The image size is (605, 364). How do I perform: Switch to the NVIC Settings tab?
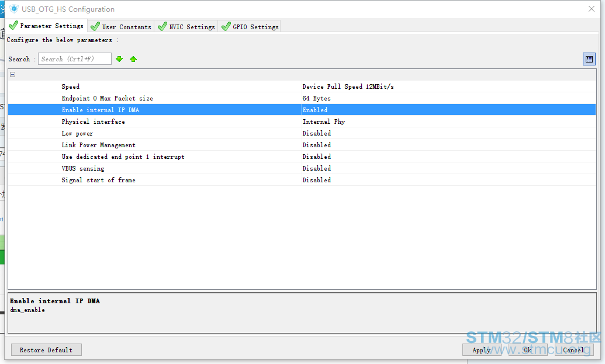point(186,27)
